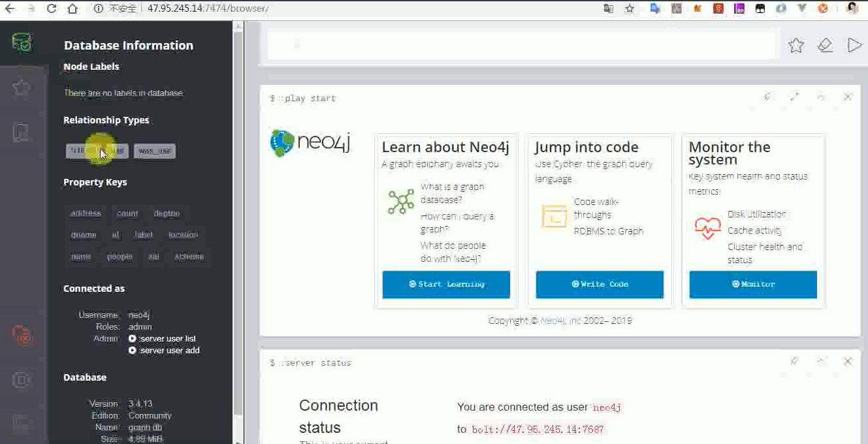Focus the Cypher query editor input
This screenshot has height=444, width=868.
(x=521, y=45)
